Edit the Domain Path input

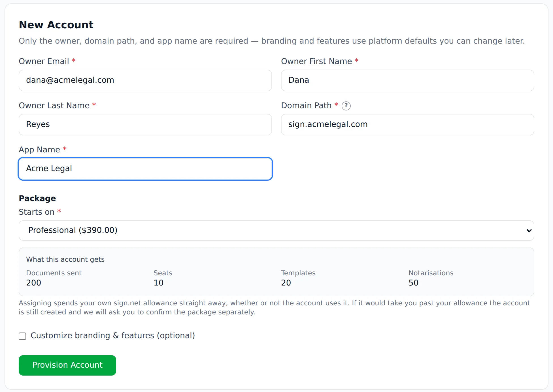(x=407, y=125)
